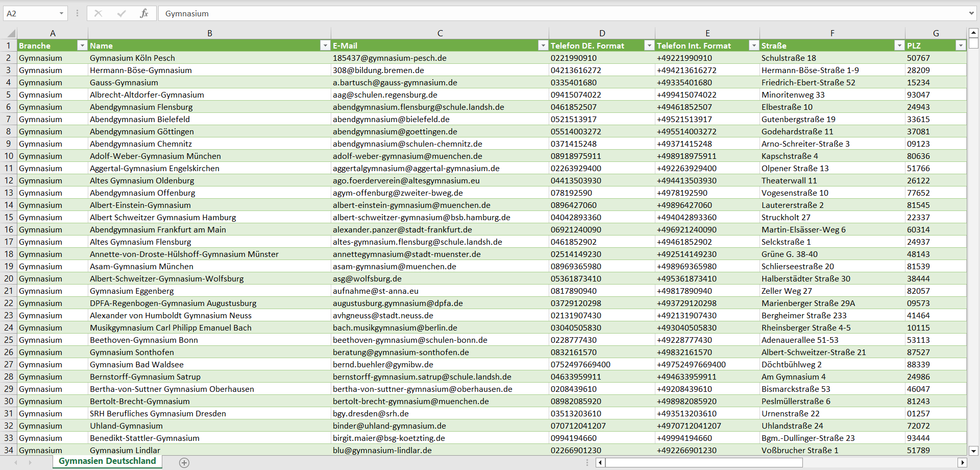
Task: Select PLZ cell 93444
Action: [936, 438]
